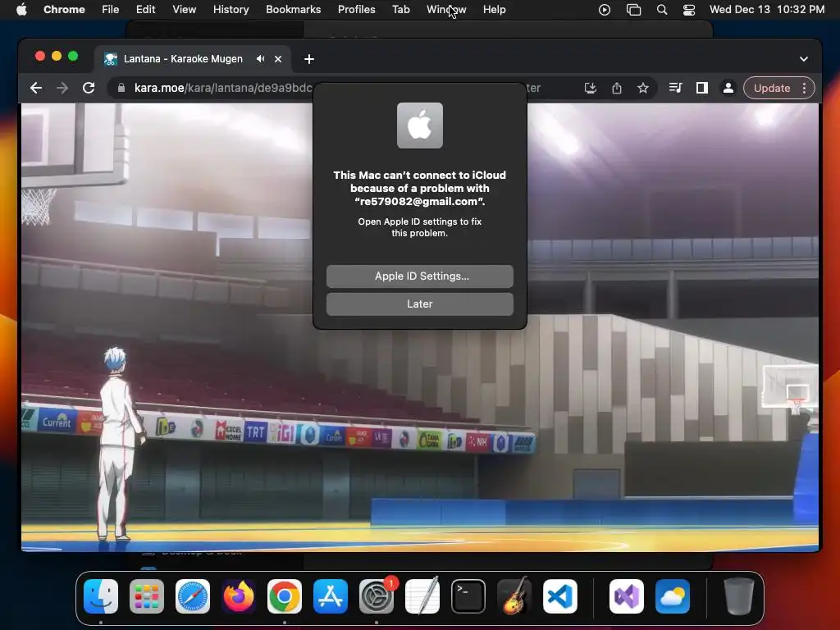Image resolution: width=840 pixels, height=630 pixels.
Task: Open a new tab with plus button
Action: [309, 59]
